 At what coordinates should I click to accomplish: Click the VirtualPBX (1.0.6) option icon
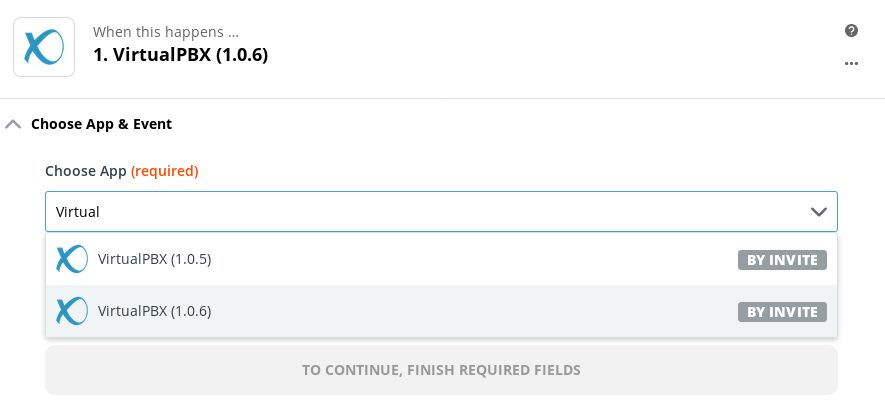click(72, 311)
